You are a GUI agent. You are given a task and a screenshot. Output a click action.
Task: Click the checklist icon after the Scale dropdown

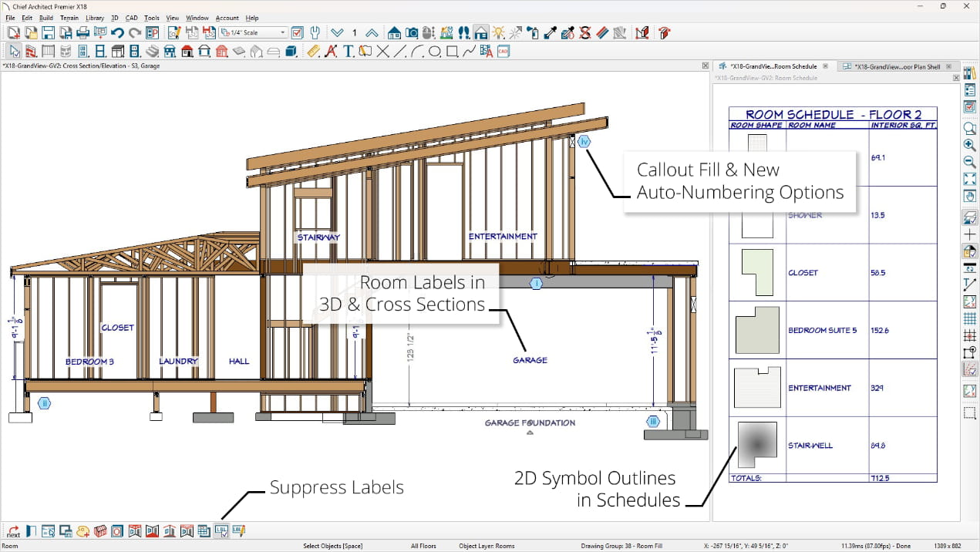tap(298, 32)
